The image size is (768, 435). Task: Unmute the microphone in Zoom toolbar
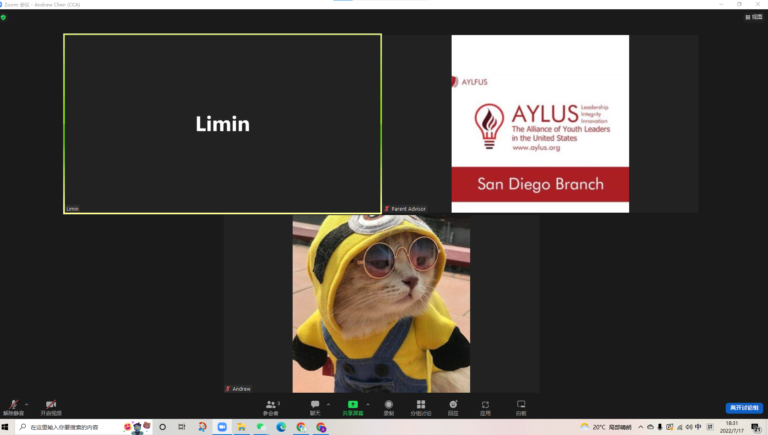pos(13,408)
